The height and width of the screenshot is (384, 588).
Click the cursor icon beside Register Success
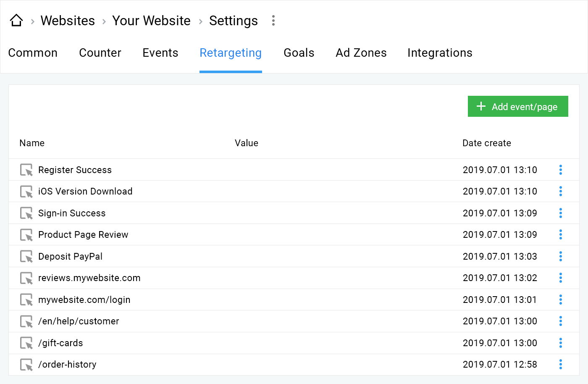point(26,170)
